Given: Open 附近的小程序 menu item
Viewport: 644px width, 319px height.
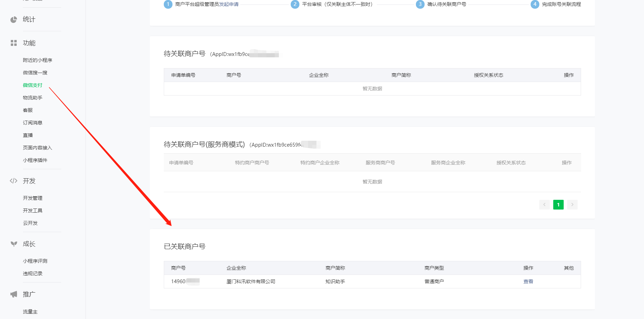Looking at the screenshot, I should pyautogui.click(x=38, y=60).
